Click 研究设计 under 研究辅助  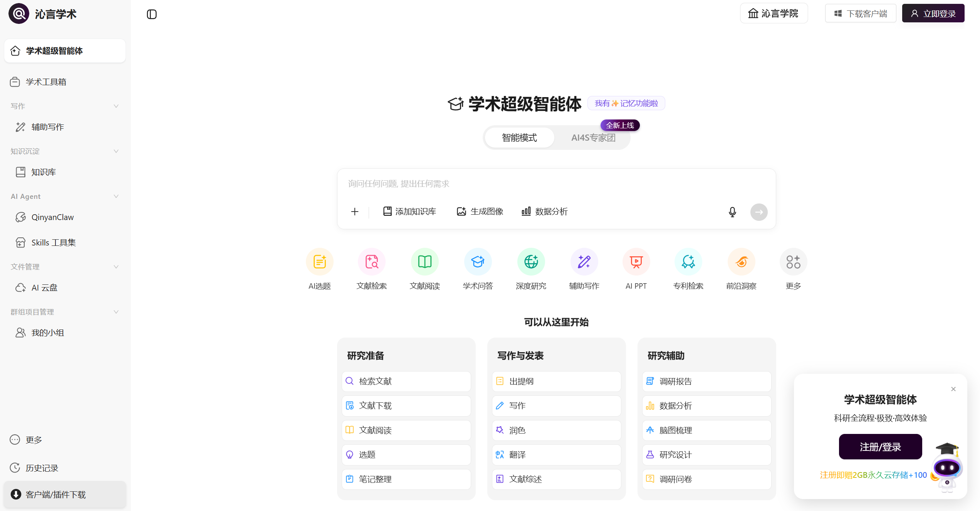coord(706,454)
